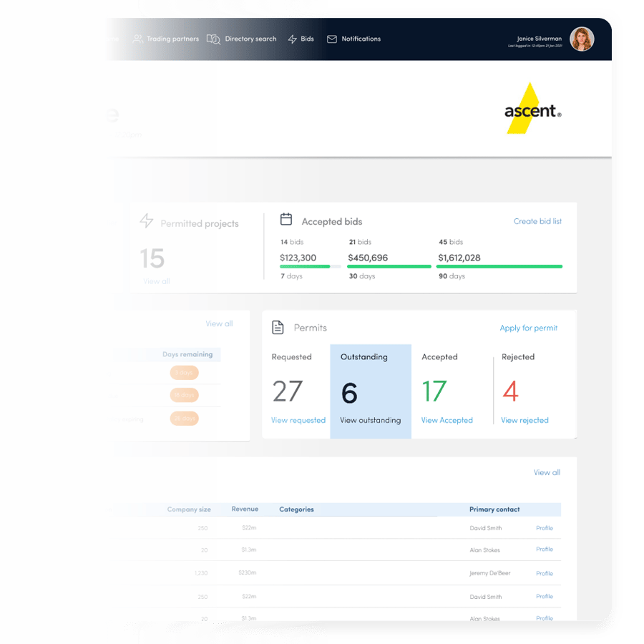The height and width of the screenshot is (644, 644).
Task: Click View all above the Days remaining panel
Action: click(x=220, y=323)
